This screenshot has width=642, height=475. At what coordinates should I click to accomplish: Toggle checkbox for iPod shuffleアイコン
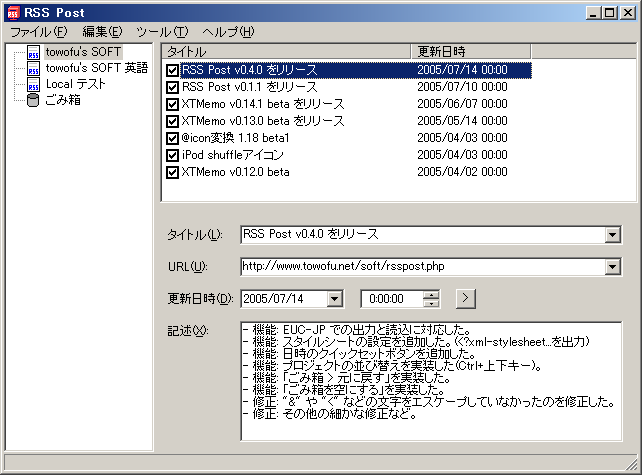click(172, 155)
